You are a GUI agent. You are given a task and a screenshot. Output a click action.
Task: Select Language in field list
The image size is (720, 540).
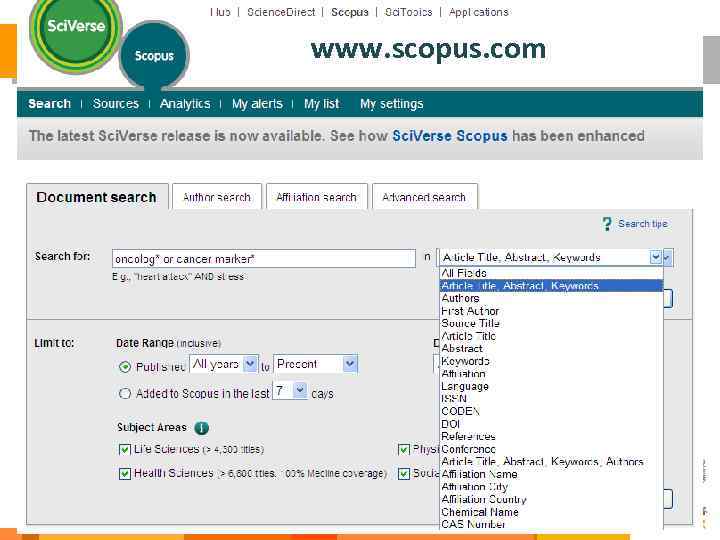coord(551,386)
